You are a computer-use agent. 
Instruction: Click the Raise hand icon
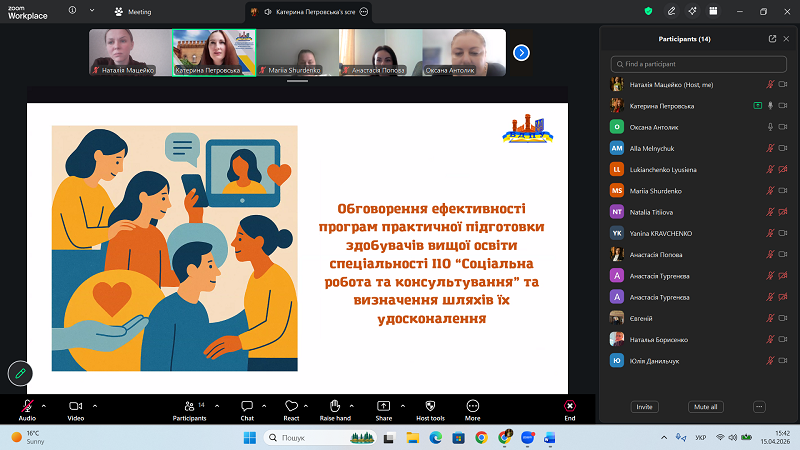[x=335, y=406]
